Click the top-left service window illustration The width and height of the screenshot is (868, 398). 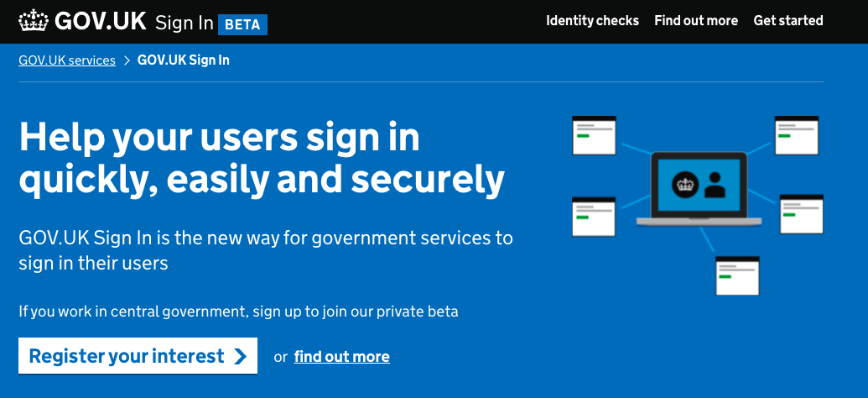tap(594, 135)
